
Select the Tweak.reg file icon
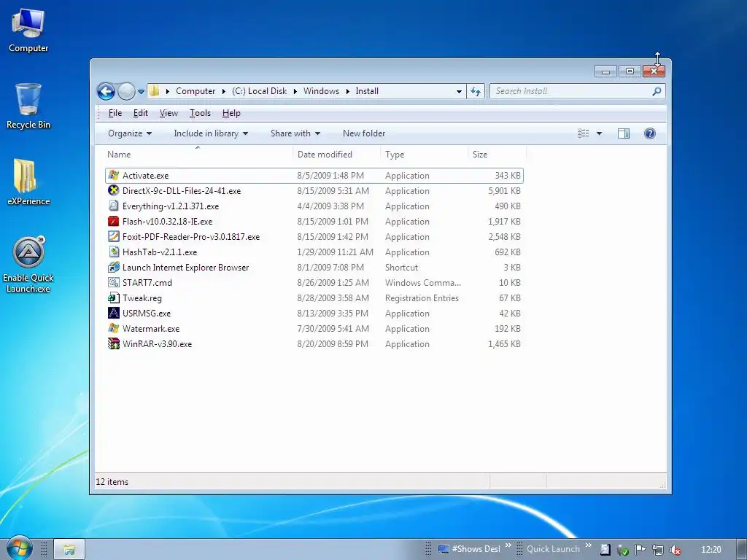tap(113, 297)
